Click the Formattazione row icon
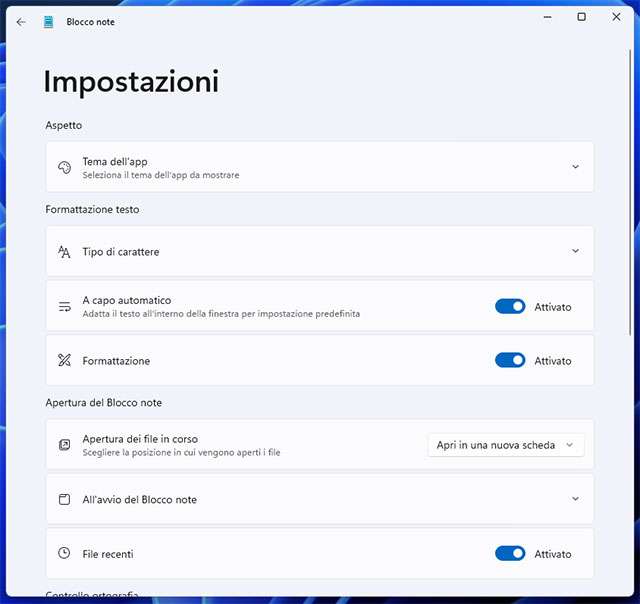640x604 pixels. pos(64,360)
